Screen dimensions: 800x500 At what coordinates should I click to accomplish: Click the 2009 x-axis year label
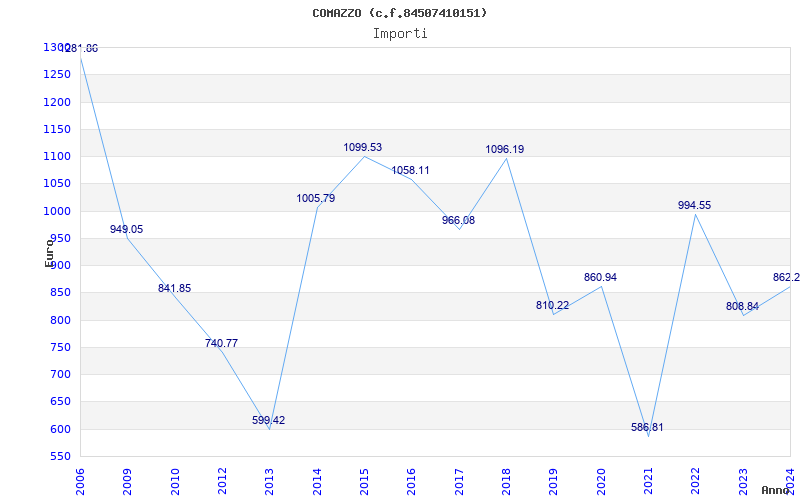pyautogui.click(x=128, y=482)
